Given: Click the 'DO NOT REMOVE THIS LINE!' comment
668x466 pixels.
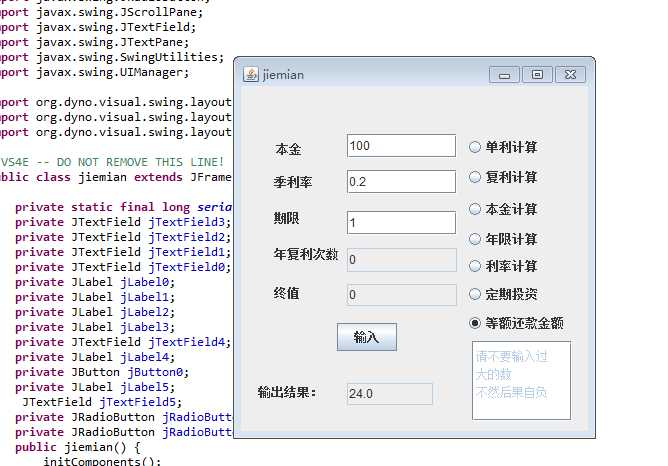Looking at the screenshot, I should (x=140, y=162).
